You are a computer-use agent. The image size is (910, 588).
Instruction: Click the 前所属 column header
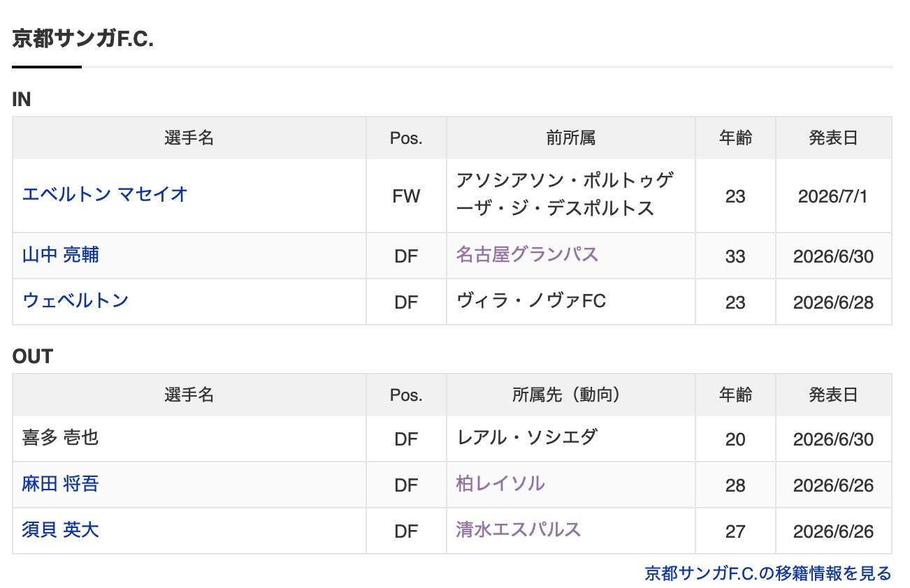click(x=571, y=138)
